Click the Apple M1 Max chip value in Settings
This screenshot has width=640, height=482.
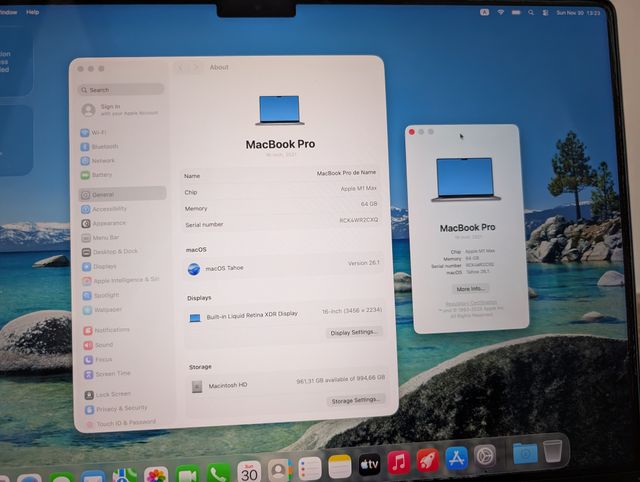tap(359, 189)
